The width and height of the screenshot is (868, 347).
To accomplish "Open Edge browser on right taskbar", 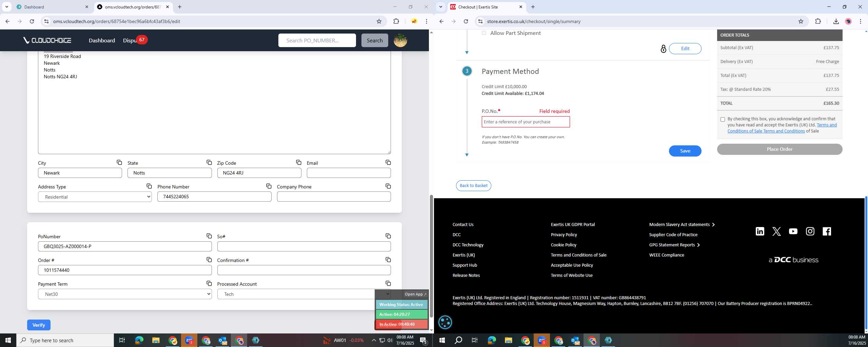I will pos(491,340).
